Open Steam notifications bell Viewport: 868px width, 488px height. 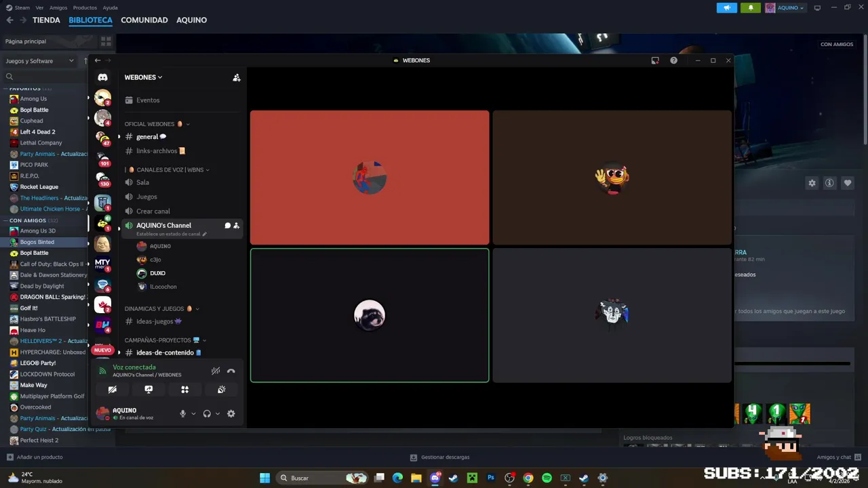pyautogui.click(x=750, y=7)
